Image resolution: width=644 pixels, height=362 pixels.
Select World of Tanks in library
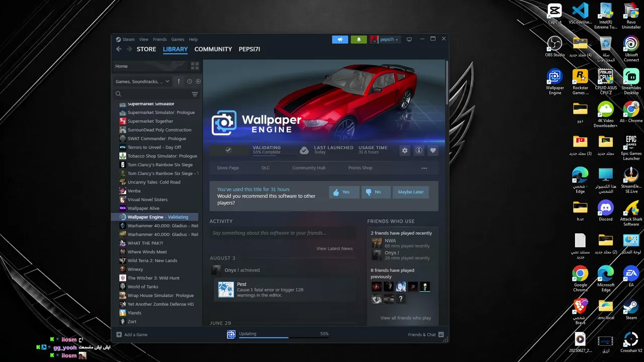coord(143,287)
